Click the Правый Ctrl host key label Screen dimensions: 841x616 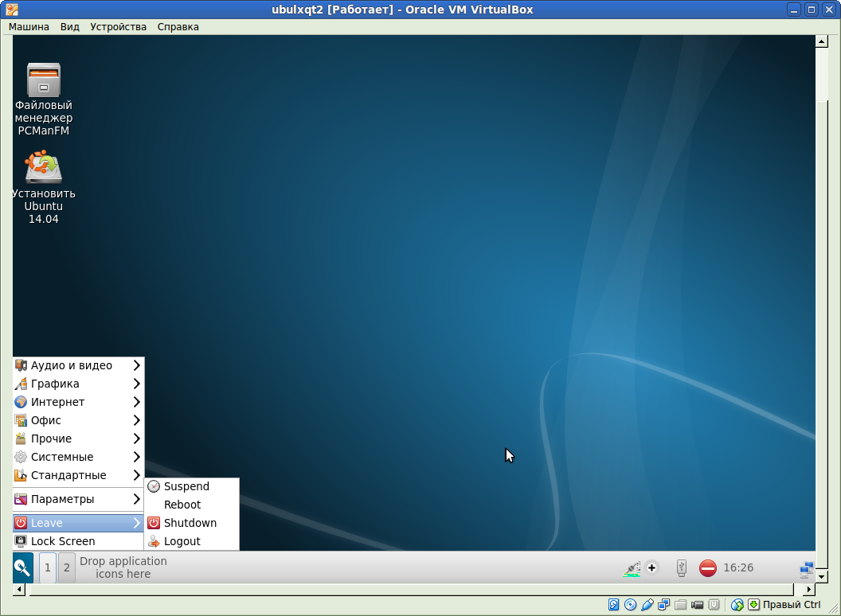coord(791,605)
